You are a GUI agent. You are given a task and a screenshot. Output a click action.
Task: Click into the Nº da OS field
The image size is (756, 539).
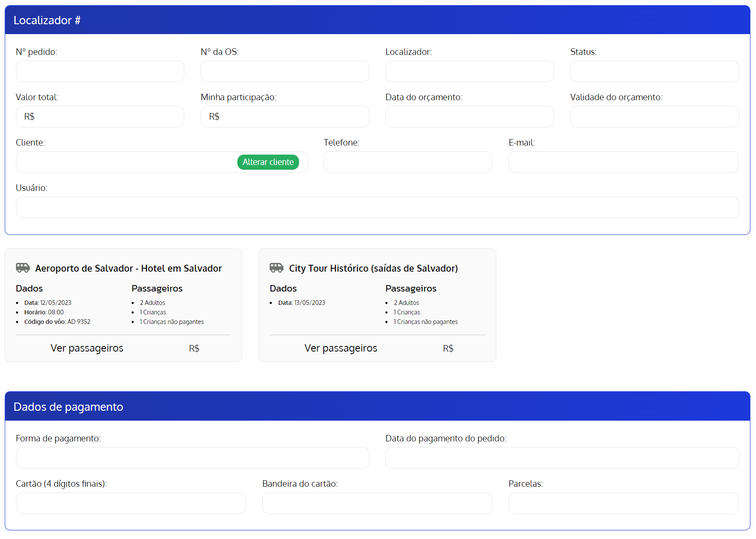tap(285, 71)
